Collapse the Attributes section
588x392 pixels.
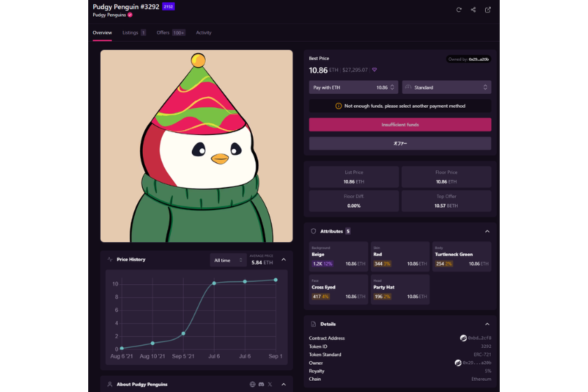pos(487,232)
